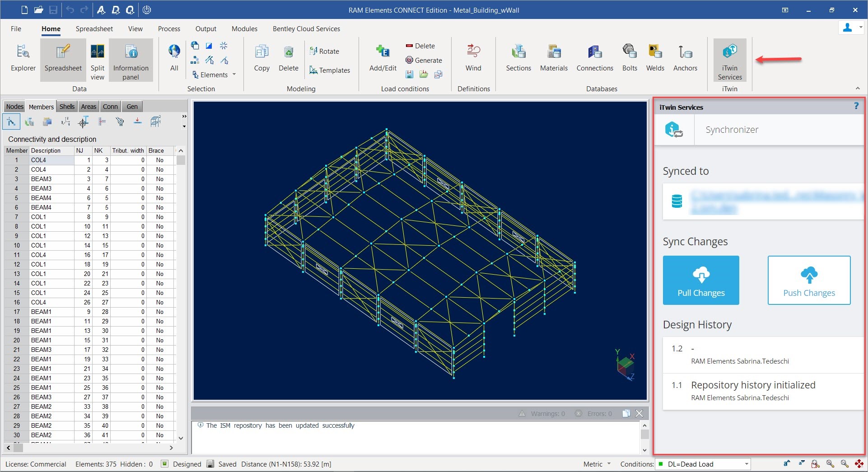Open the Bolts database

coord(630,58)
